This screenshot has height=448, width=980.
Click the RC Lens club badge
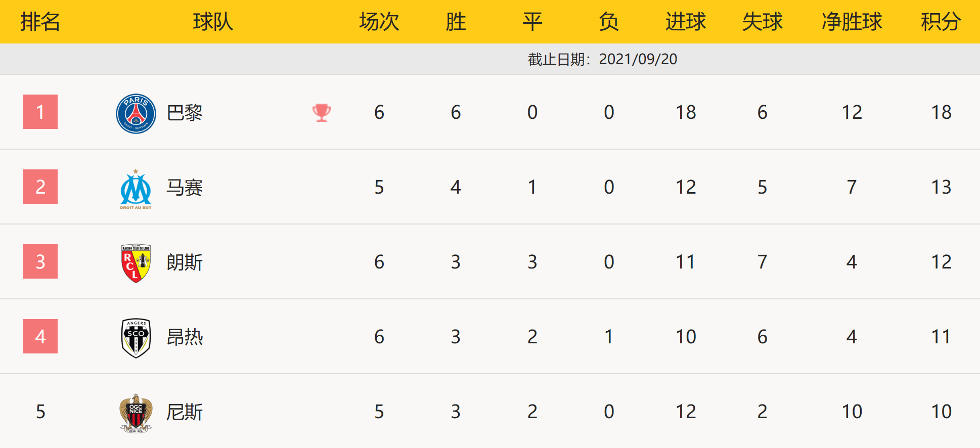point(136,263)
